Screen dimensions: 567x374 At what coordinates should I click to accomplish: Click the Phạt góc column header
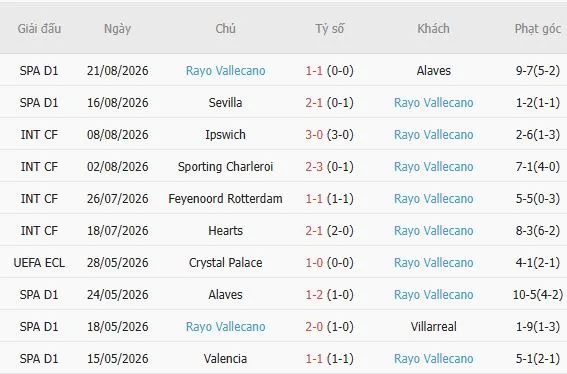[538, 29]
